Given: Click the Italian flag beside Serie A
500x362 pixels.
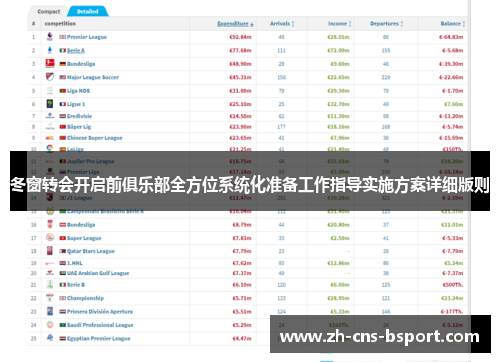Looking at the screenshot, I should (x=63, y=50).
